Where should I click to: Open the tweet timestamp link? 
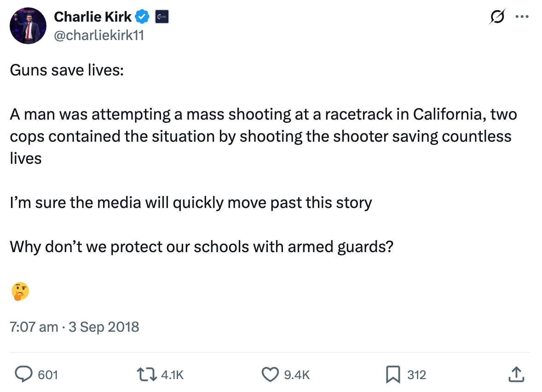[x=74, y=327]
